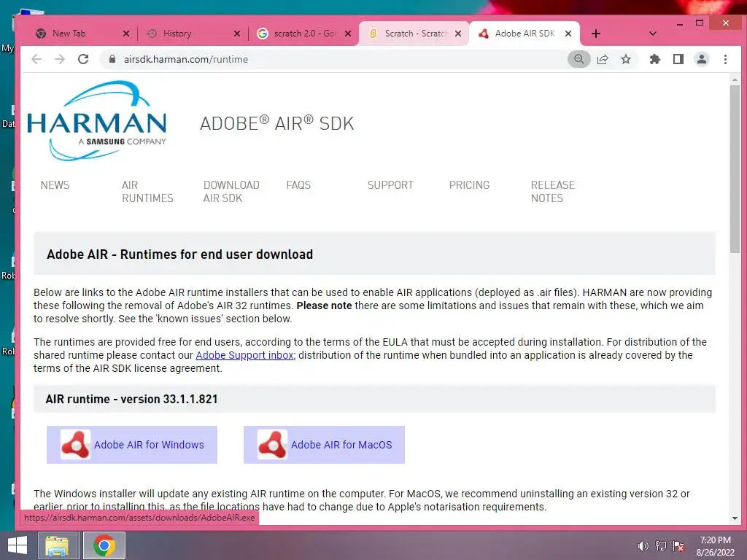Open Chrome extensions puzzle icon
Image resolution: width=747 pixels, height=560 pixels.
(655, 59)
